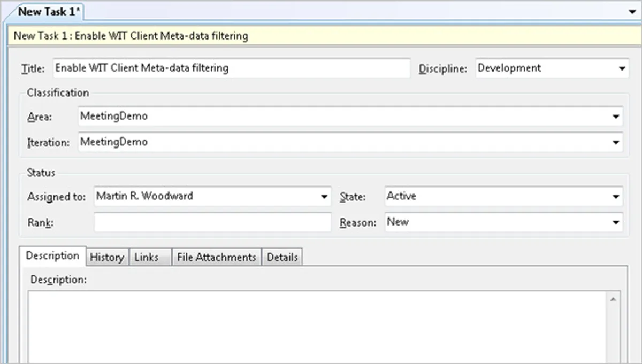Expand the Iteration dropdown
This screenshot has height=364, width=642.
click(616, 142)
